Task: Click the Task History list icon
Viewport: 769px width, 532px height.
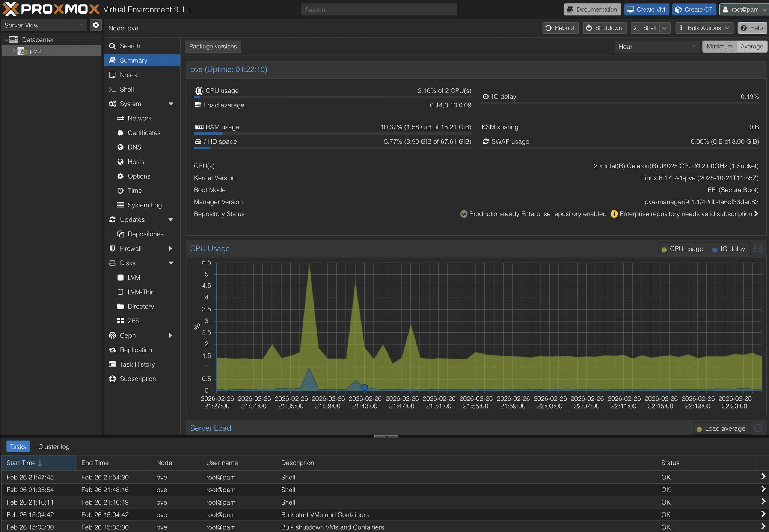Action: click(112, 364)
